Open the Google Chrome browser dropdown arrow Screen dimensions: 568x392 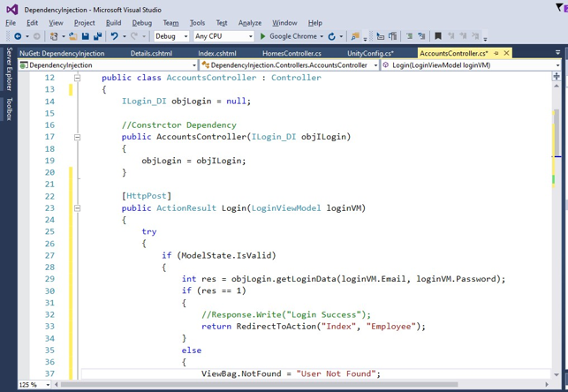(x=322, y=36)
